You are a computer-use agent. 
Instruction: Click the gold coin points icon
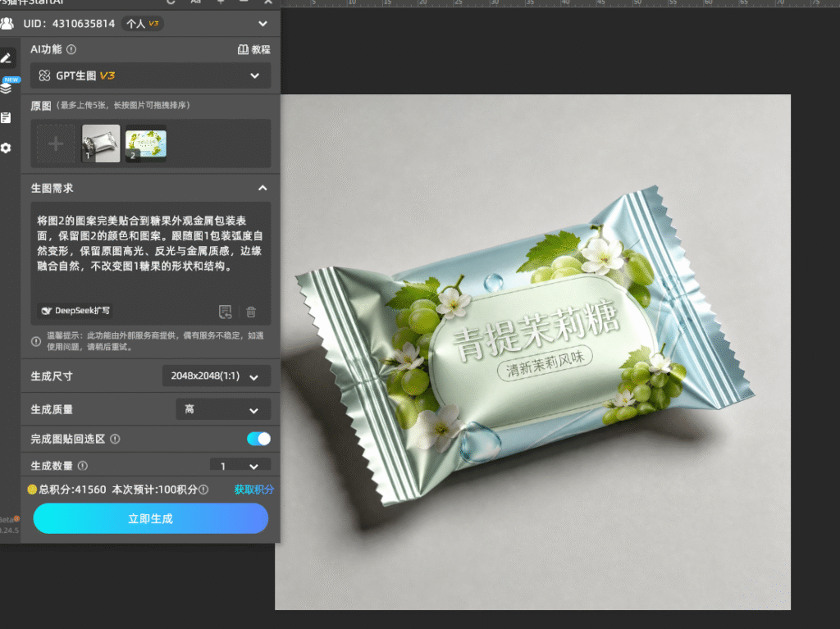[x=32, y=489]
